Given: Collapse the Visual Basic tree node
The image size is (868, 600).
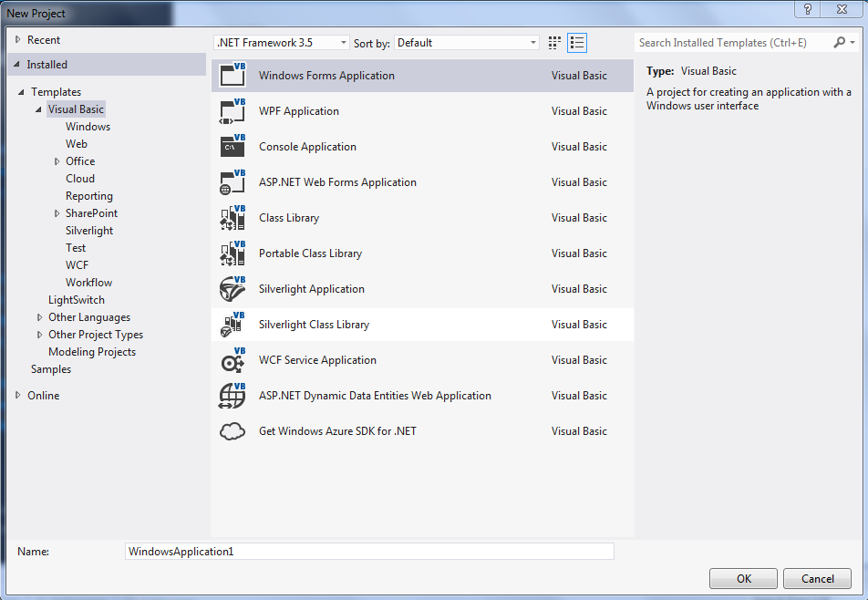Looking at the screenshot, I should click(38, 109).
